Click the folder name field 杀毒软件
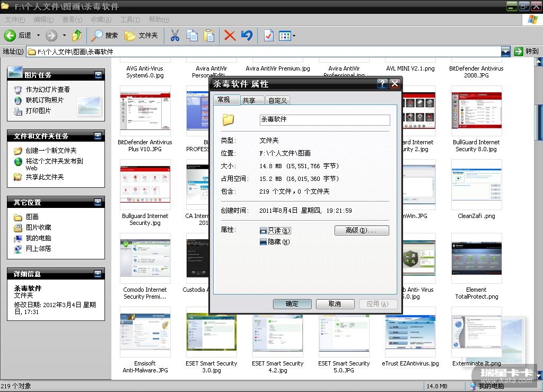543x392 pixels. pyautogui.click(x=325, y=120)
